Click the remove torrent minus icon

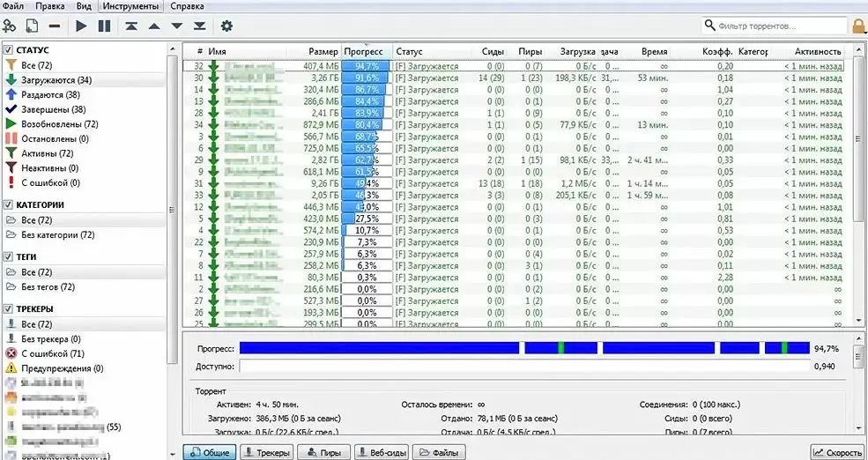click(55, 26)
